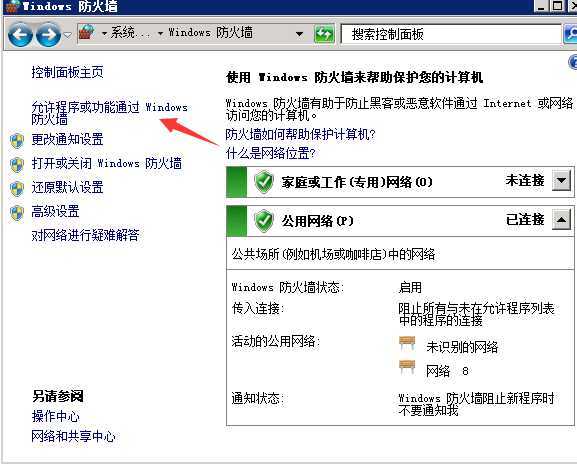Open the address bar history dropdown
Viewport: 577px width, 464px height.
(300, 34)
